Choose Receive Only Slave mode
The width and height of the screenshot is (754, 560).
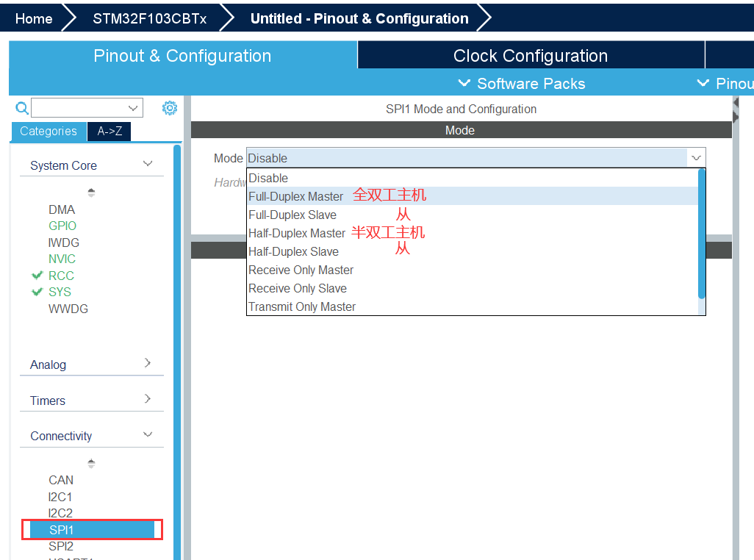coord(473,288)
